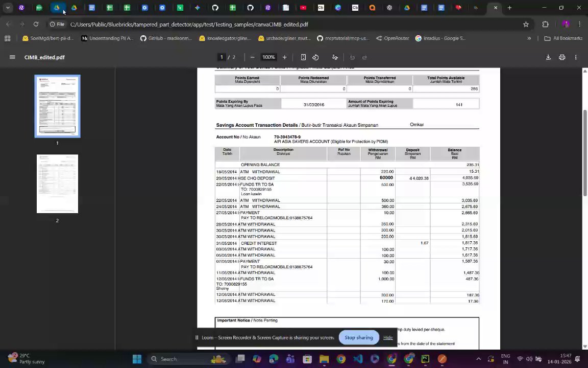Click the taskbar Search box
The width and height of the screenshot is (588, 368).
[188, 359]
